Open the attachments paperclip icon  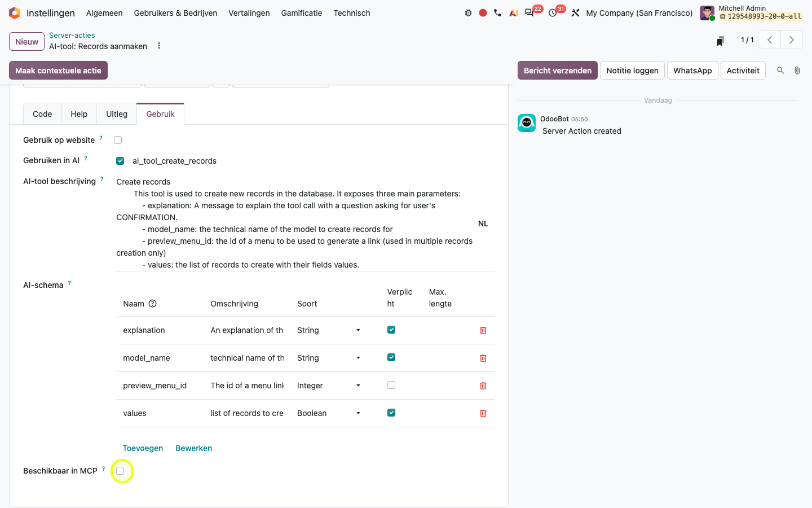click(797, 71)
